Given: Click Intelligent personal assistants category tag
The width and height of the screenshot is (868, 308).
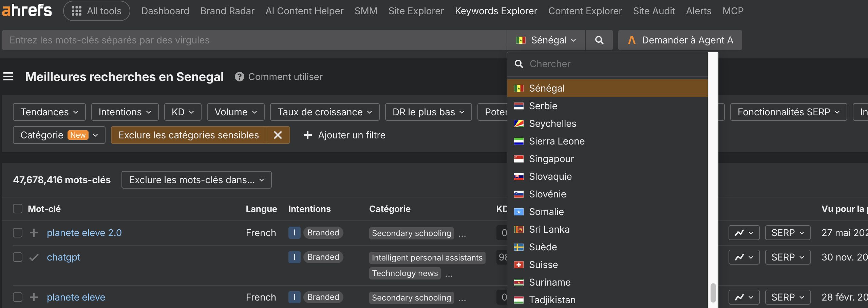Looking at the screenshot, I should (x=427, y=257).
